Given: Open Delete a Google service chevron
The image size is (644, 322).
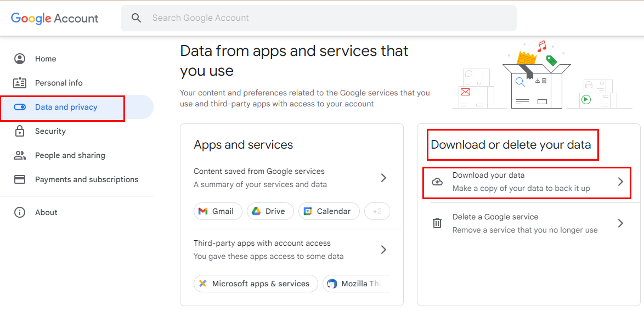Looking at the screenshot, I should click(620, 223).
